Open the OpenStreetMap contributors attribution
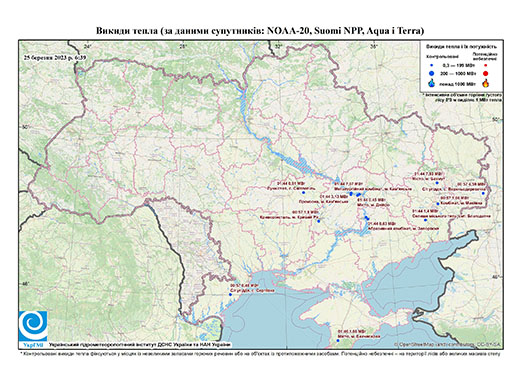The width and height of the screenshot is (520, 368). coord(447,344)
